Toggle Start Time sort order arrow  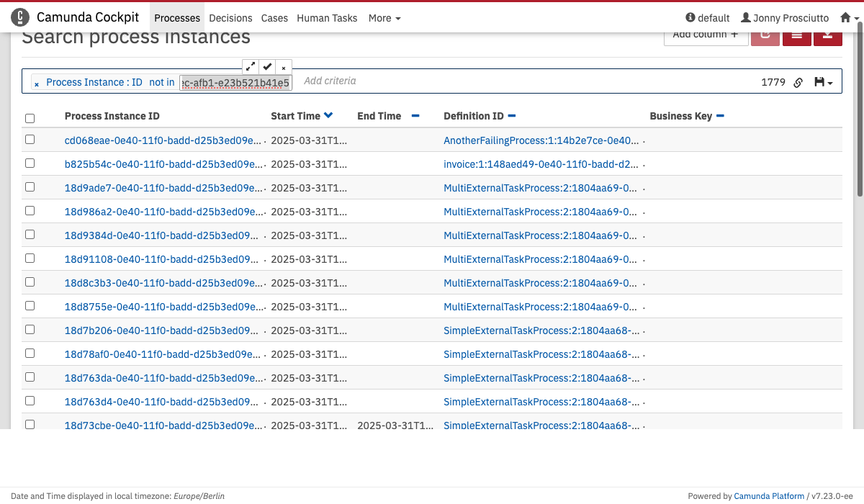point(328,115)
